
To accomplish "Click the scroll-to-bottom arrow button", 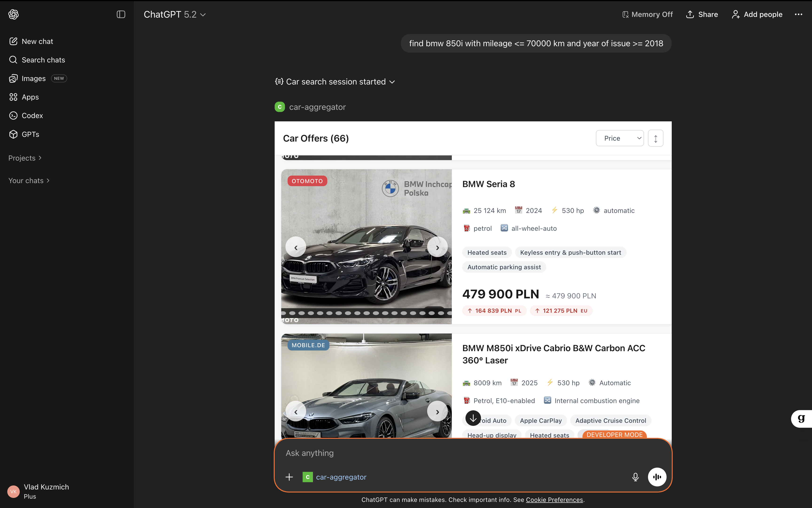I will tap(473, 418).
